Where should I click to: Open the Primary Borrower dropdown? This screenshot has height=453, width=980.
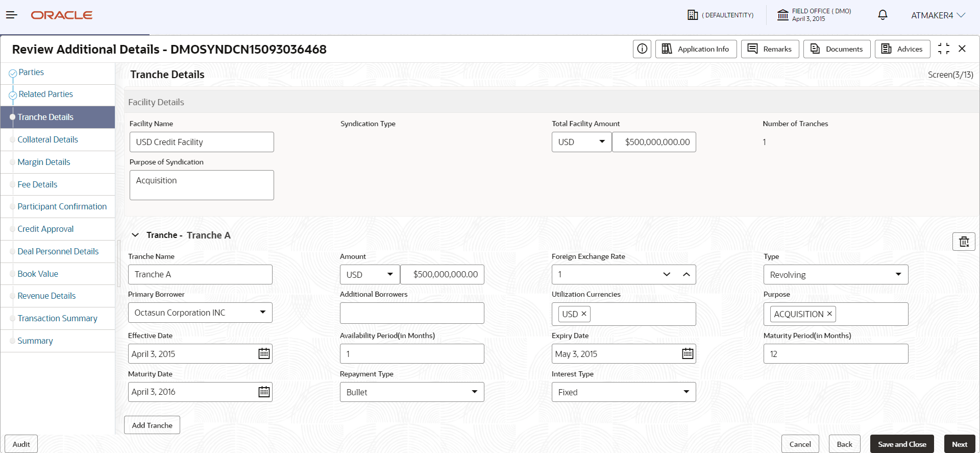[x=262, y=313]
